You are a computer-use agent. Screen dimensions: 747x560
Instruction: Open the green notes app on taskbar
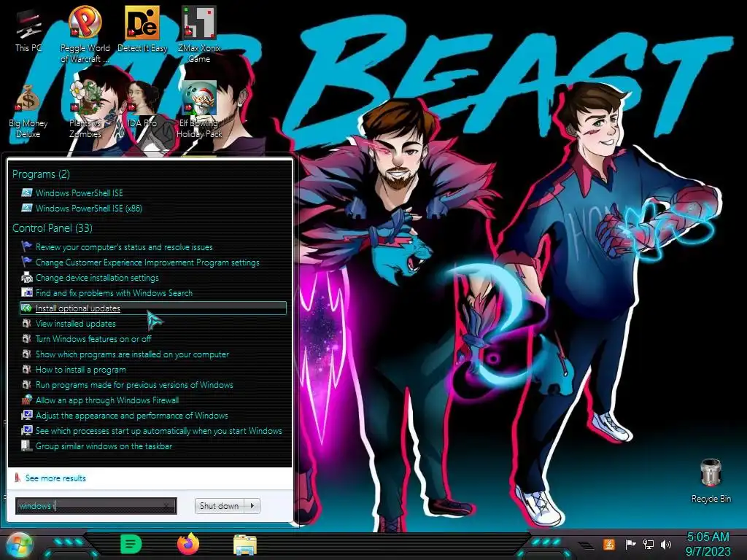click(131, 544)
